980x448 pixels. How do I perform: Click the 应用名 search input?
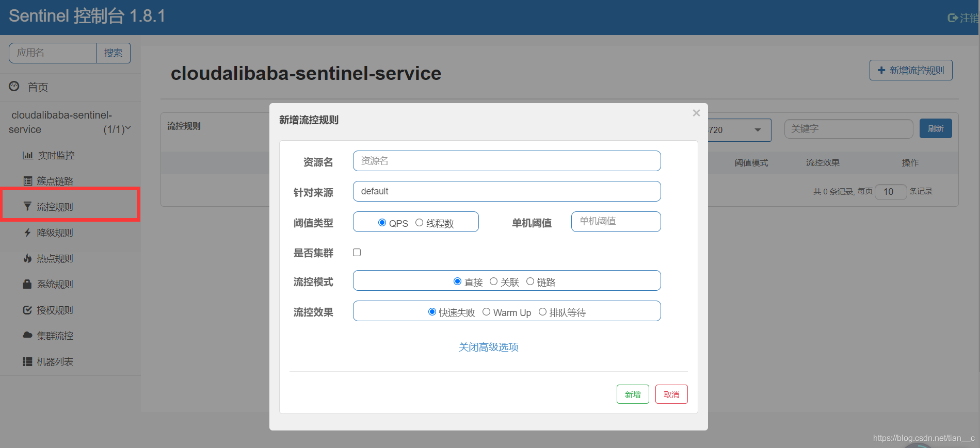53,53
